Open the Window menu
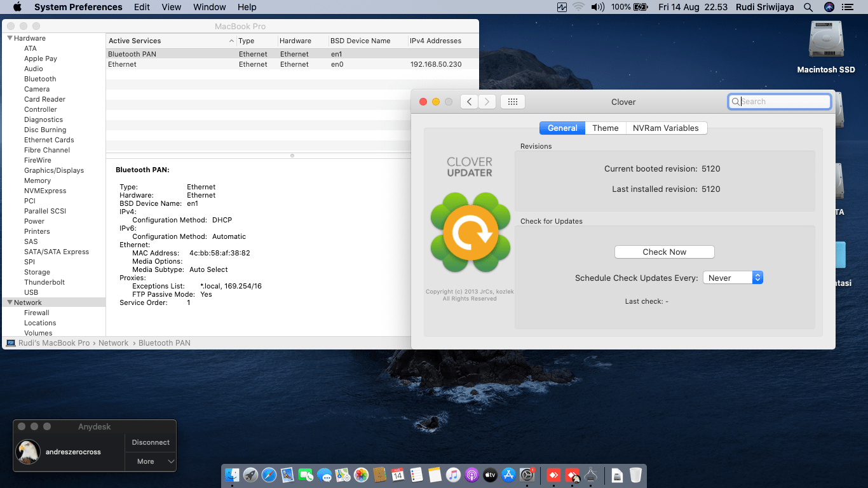The image size is (868, 488). 210,7
